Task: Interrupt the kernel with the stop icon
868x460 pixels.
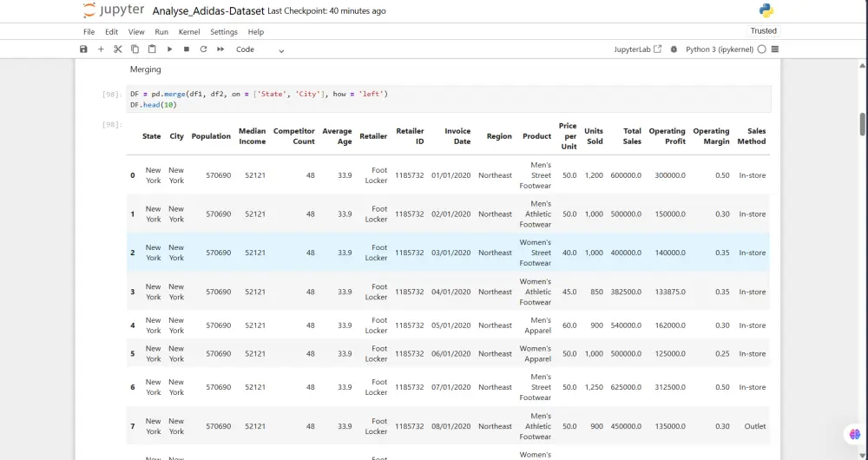Action: pos(186,49)
